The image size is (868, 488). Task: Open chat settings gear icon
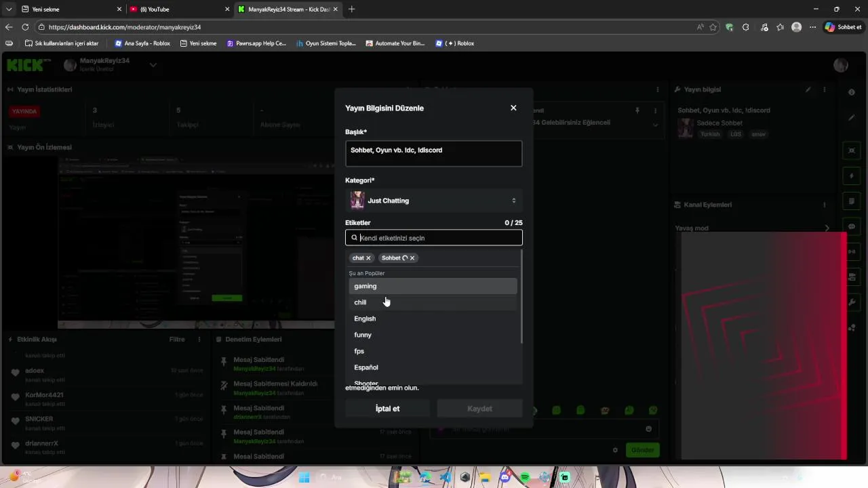[615, 450]
